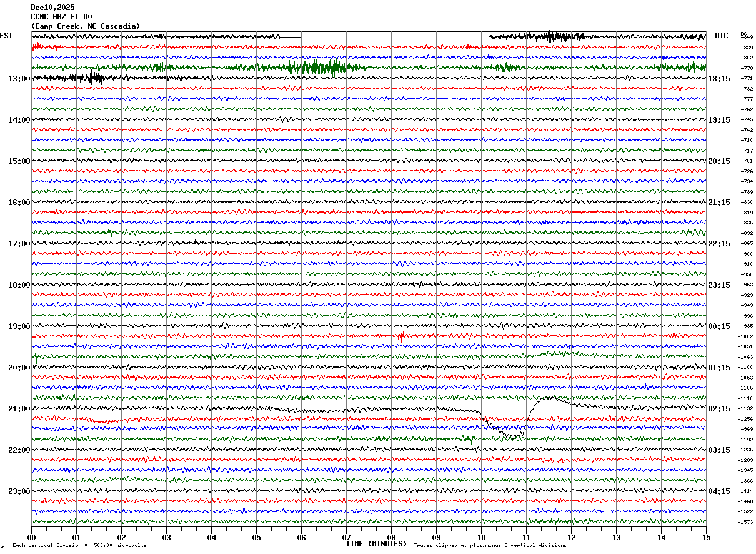The height and width of the screenshot is (554, 756).
Task: Click the DC offset value -1468
Action: (x=746, y=501)
